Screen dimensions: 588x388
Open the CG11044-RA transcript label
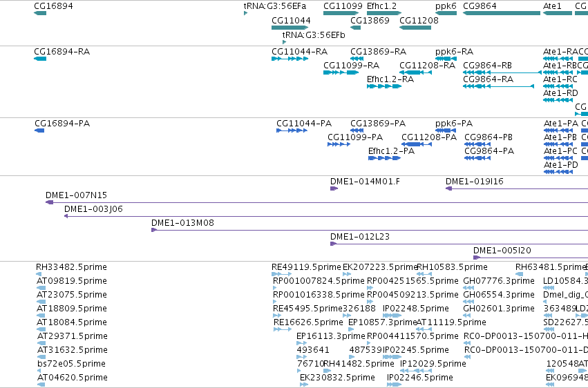[x=300, y=51]
